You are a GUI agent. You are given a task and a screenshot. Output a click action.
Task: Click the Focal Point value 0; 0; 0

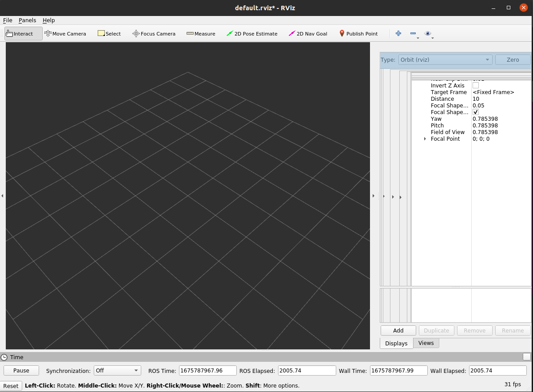point(481,139)
